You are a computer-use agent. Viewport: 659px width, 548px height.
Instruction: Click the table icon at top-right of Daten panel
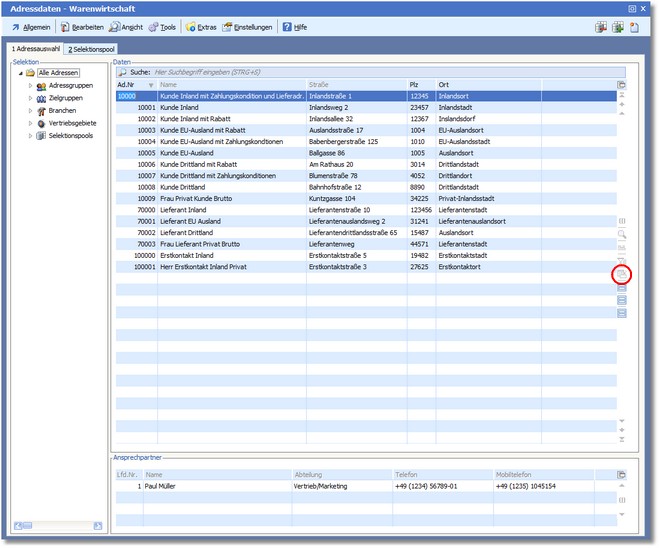click(x=621, y=85)
